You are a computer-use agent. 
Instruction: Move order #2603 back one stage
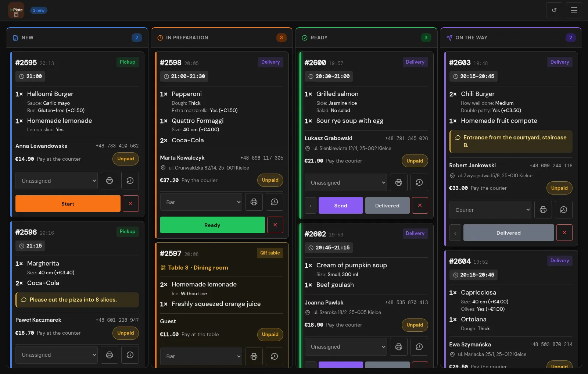455,232
